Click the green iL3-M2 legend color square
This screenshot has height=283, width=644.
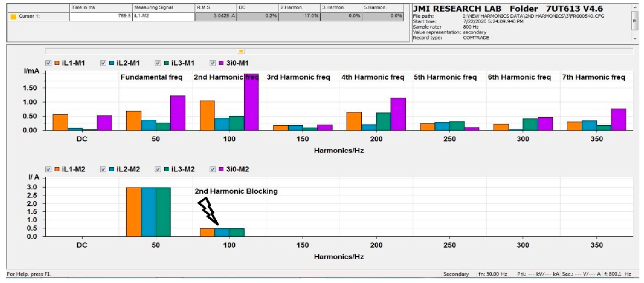166,169
